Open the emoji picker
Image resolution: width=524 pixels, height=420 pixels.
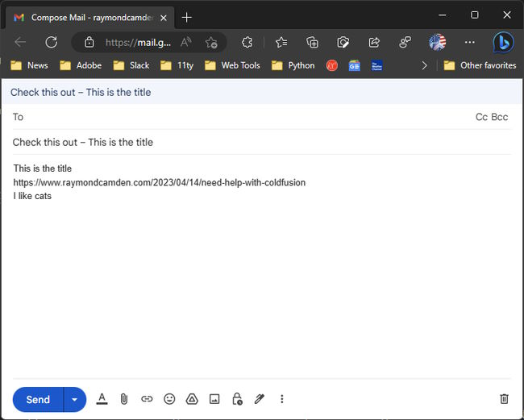click(x=169, y=398)
